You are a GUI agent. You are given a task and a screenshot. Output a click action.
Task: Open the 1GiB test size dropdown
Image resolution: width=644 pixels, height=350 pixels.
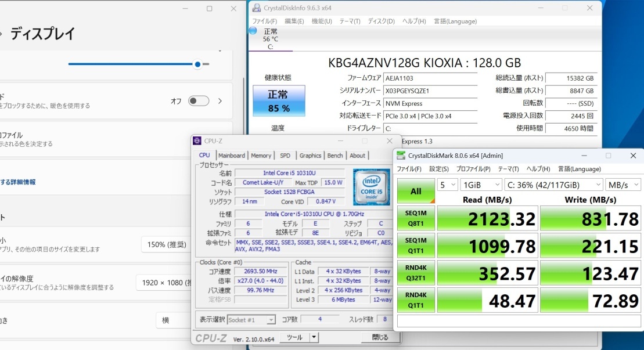click(x=481, y=185)
